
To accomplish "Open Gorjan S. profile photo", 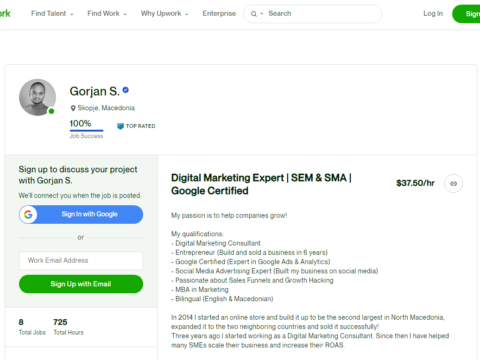I will click(37, 97).
